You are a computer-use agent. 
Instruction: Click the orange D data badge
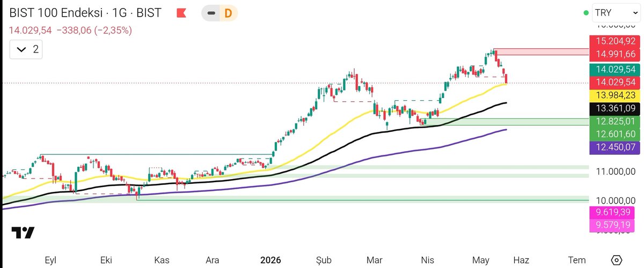click(228, 13)
